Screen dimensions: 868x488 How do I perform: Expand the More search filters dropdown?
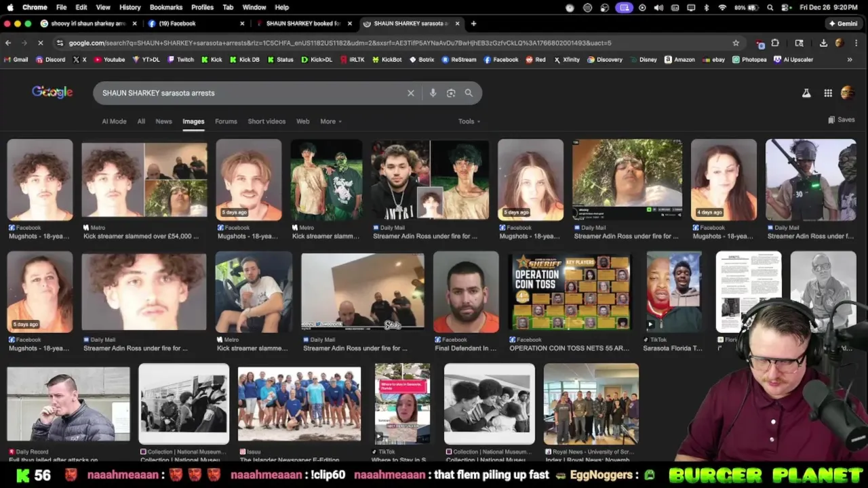pos(331,121)
